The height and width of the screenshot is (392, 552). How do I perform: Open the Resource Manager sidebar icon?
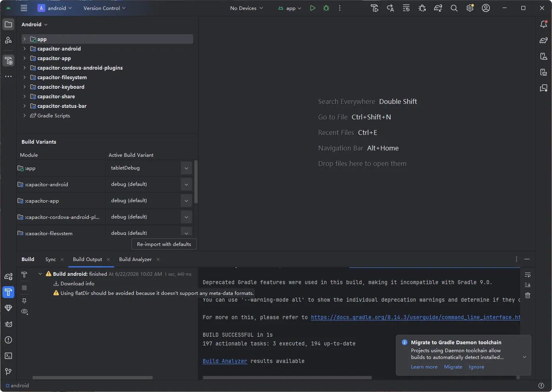(8, 40)
